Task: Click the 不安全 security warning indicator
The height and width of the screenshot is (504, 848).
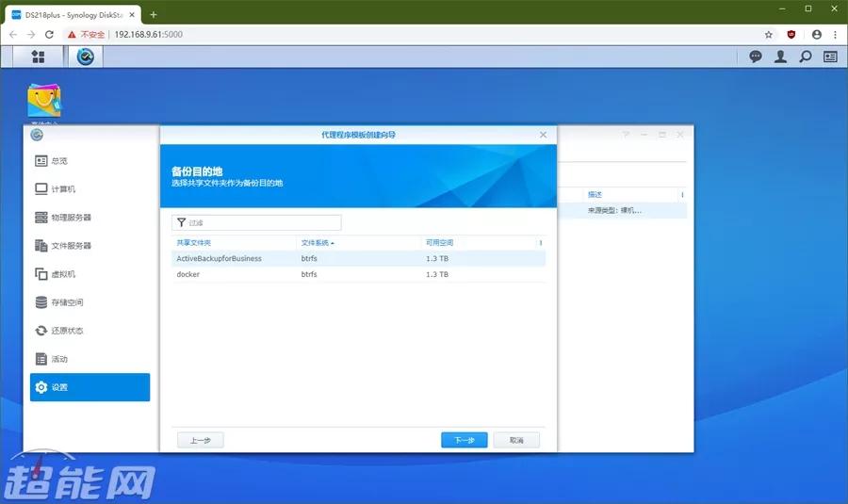Action: coord(86,35)
